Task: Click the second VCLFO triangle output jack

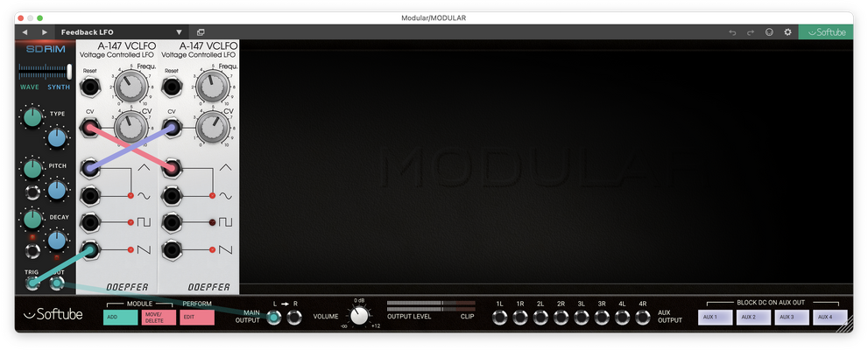Action: [x=172, y=169]
